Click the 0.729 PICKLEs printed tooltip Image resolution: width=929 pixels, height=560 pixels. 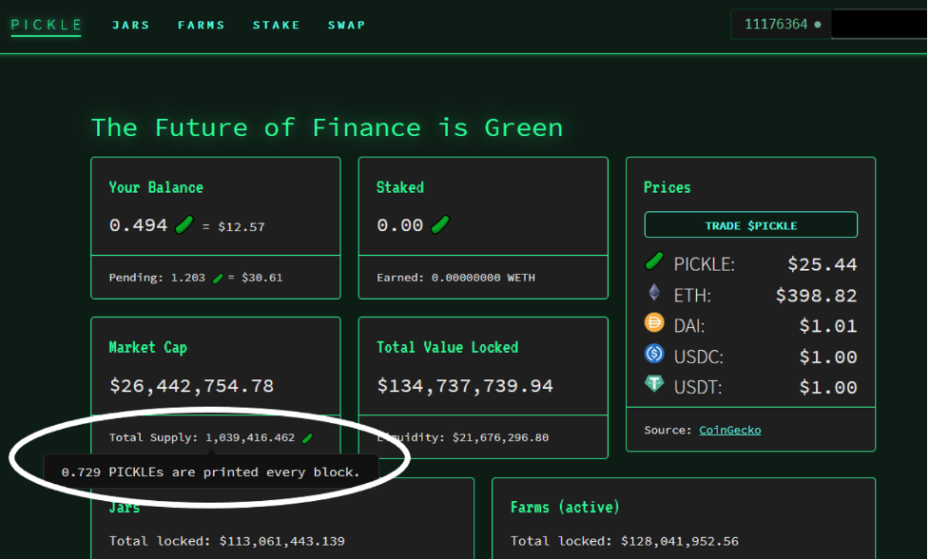[x=211, y=473]
